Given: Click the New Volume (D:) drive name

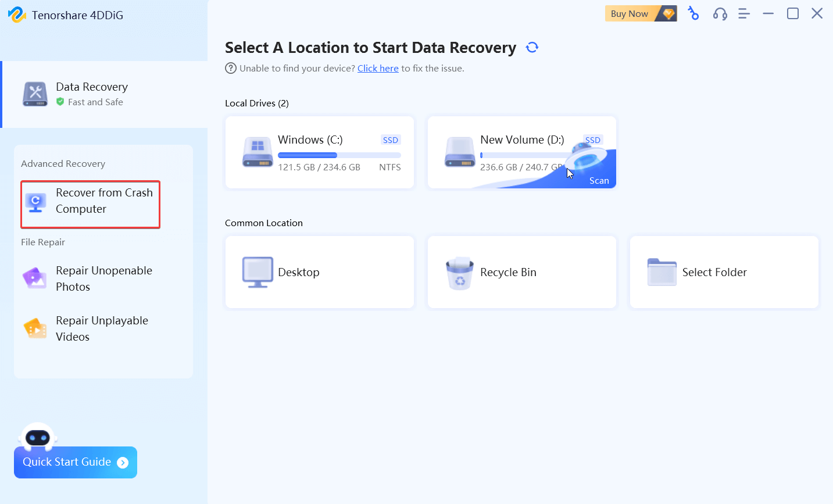Looking at the screenshot, I should coord(522,140).
